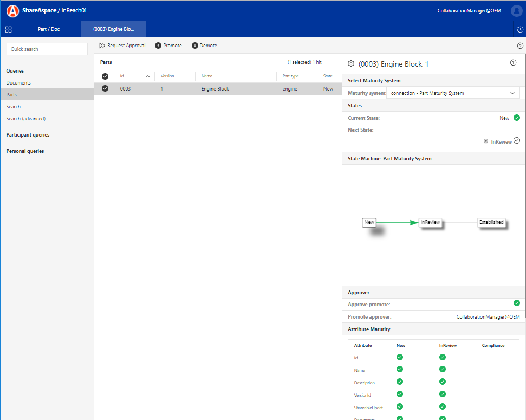
Task: Click the Quick search input field
Action: pos(47,49)
